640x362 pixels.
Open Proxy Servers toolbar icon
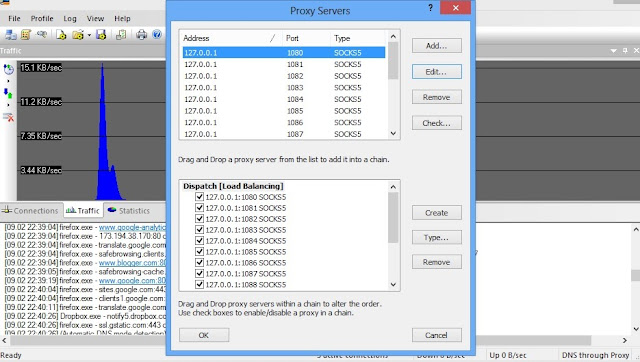click(x=11, y=35)
